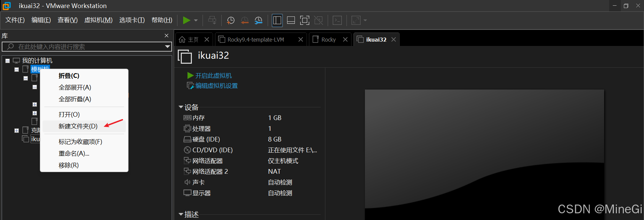Toggle the library sidebar view icon
This screenshot has height=220, width=644.
tap(277, 20)
